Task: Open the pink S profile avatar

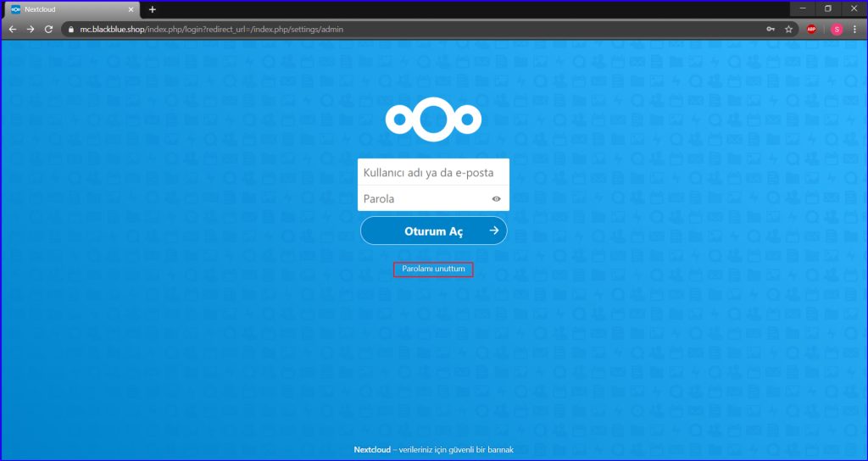Action: [x=837, y=30]
